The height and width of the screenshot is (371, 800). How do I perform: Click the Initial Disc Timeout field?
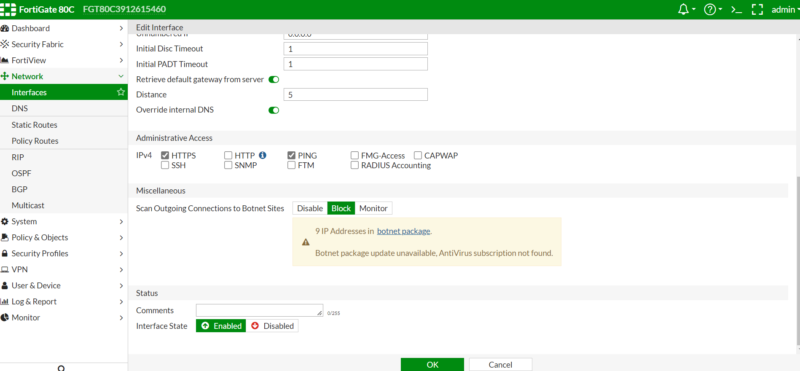tap(356, 49)
